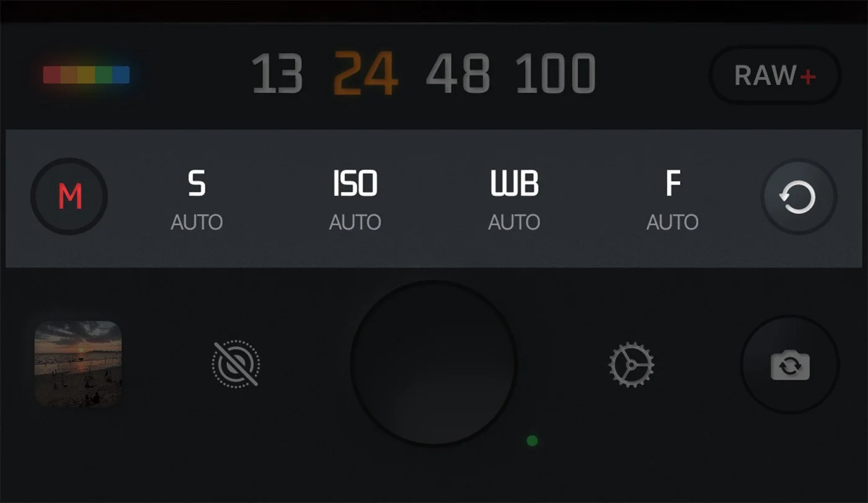This screenshot has height=503, width=868.
Task: Click AUTO value under WB
Action: (514, 222)
